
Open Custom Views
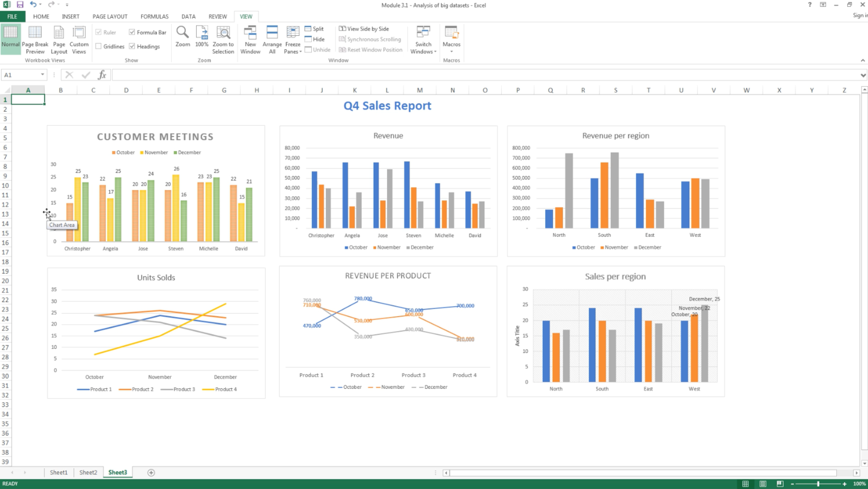click(79, 39)
